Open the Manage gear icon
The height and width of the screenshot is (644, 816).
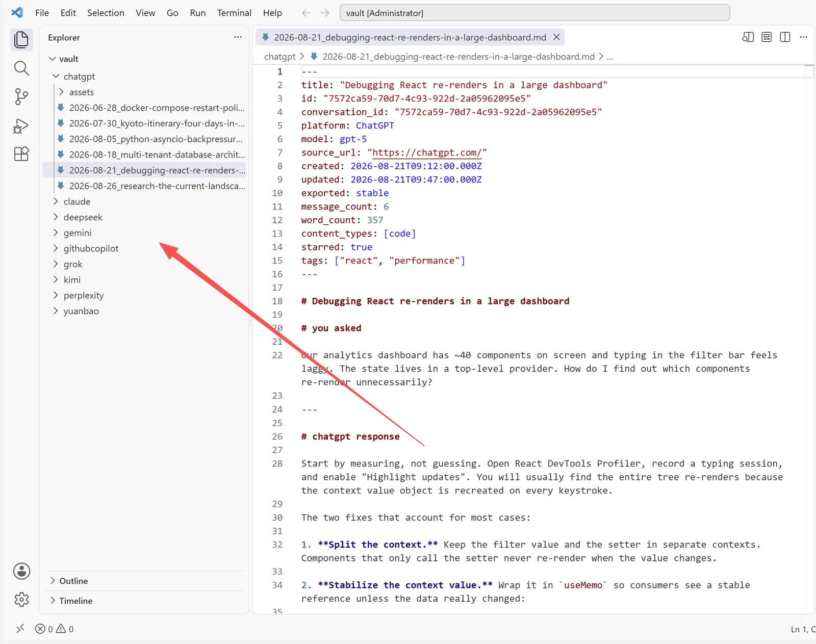pos(21,600)
